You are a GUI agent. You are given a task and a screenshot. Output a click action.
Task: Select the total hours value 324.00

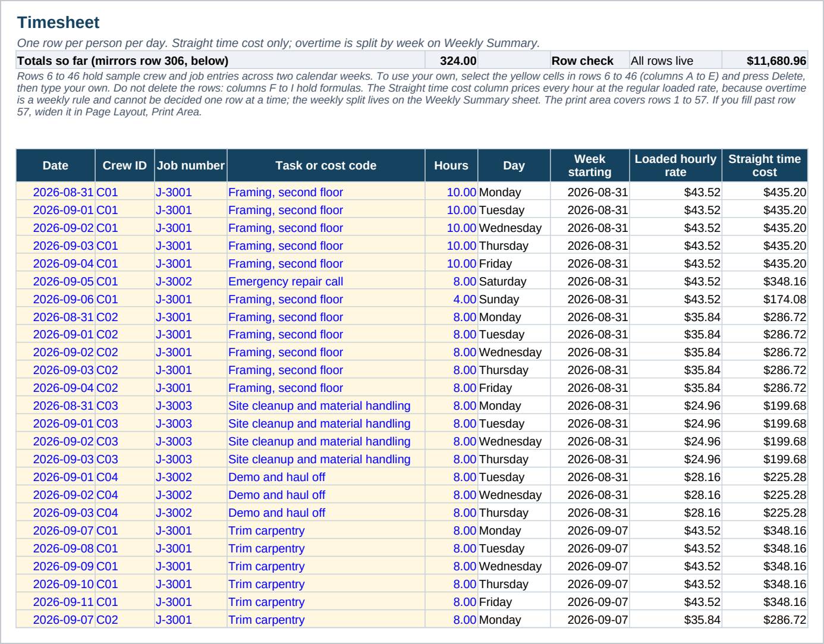451,61
